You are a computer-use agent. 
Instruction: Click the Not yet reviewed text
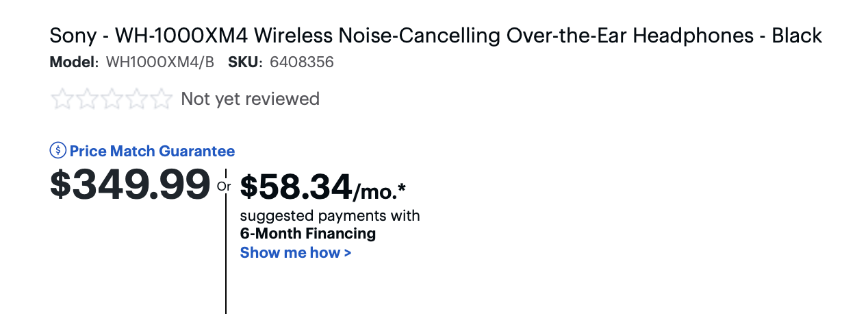[x=250, y=99]
